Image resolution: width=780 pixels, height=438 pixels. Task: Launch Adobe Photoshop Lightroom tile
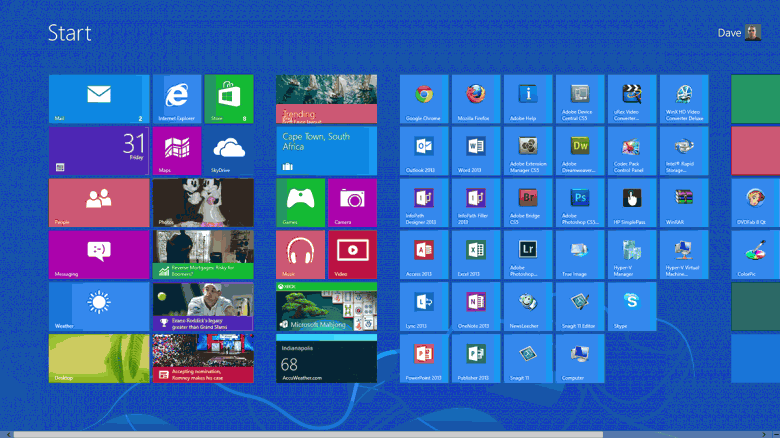click(528, 255)
